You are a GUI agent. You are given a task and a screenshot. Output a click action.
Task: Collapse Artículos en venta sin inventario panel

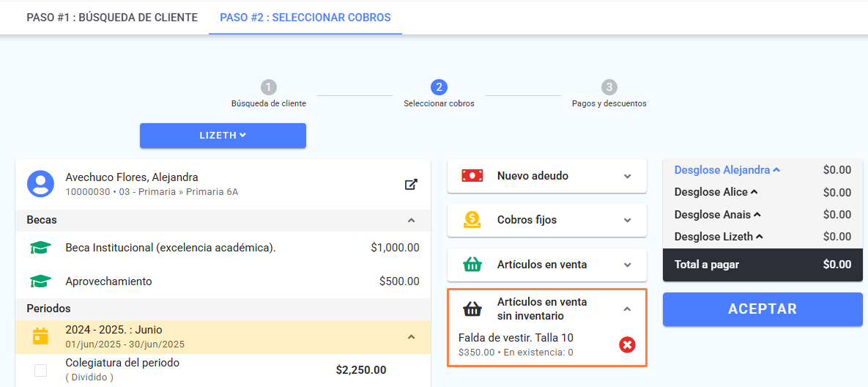pos(627,309)
